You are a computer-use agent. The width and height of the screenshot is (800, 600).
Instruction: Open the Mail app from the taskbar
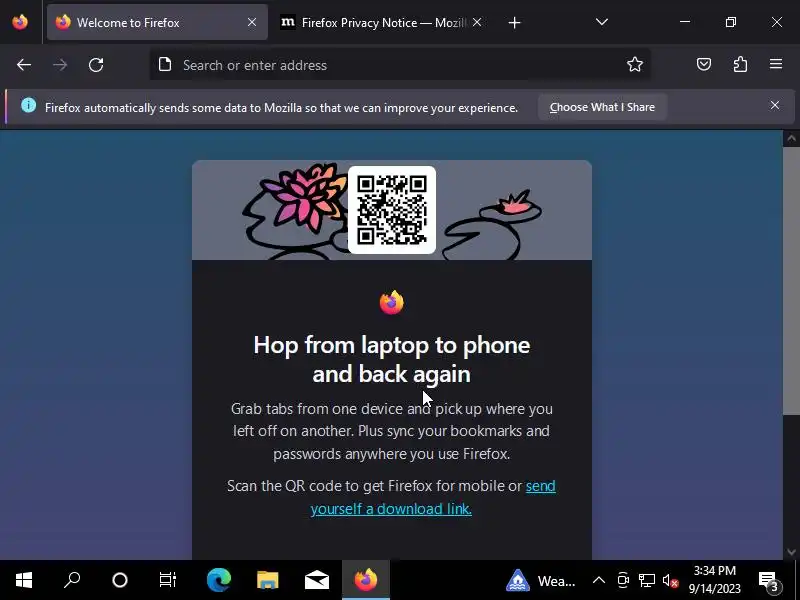click(x=316, y=580)
